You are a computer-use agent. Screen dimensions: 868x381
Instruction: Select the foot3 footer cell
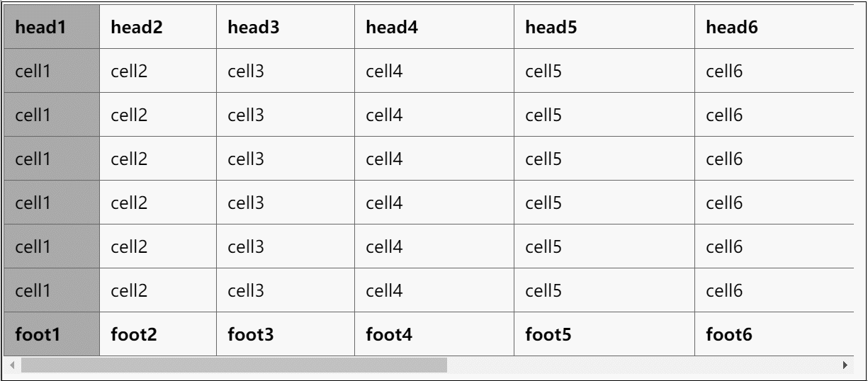tap(285, 334)
